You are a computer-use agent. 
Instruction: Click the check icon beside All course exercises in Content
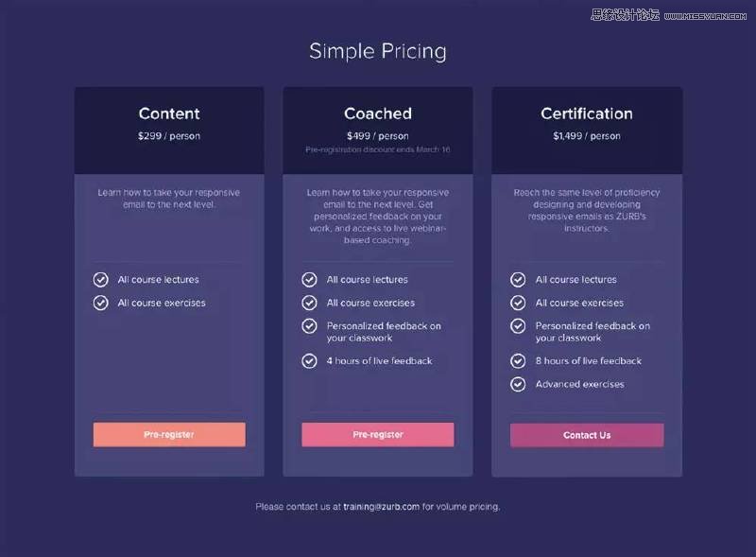(101, 303)
